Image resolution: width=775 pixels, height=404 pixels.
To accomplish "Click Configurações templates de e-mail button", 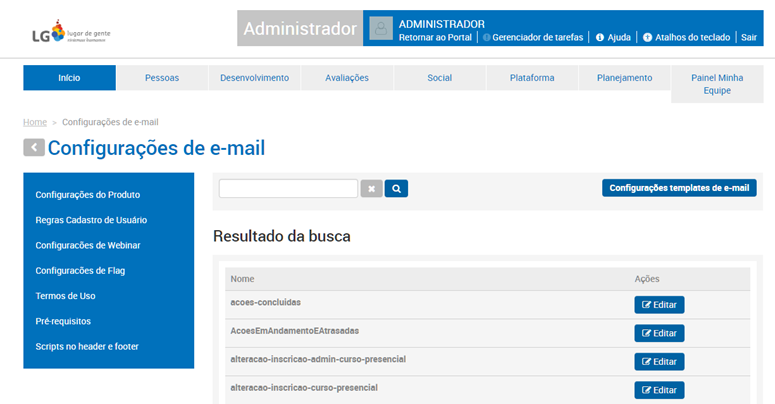I will point(679,188).
